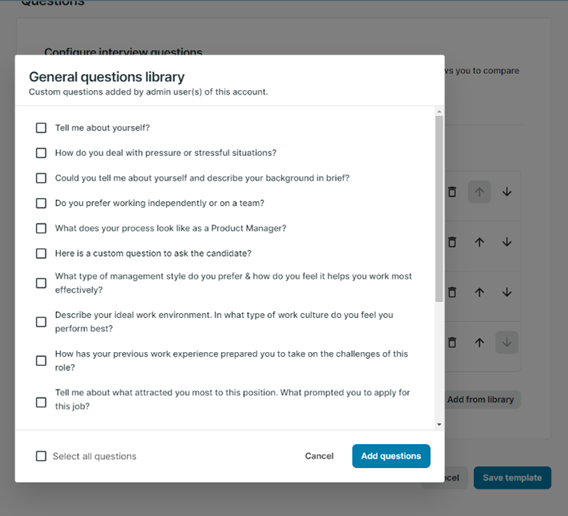The width and height of the screenshot is (568, 516).
Task: Click trash icon in last question row
Action: (452, 342)
